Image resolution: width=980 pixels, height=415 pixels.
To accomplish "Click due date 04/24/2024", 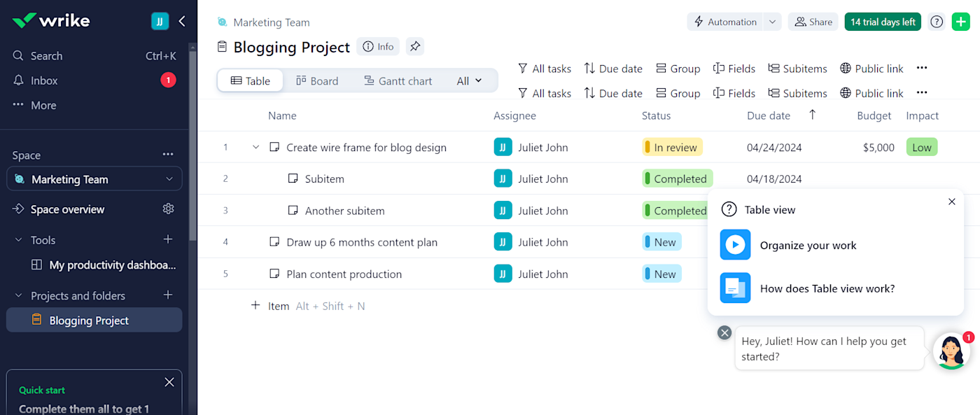I will (x=774, y=148).
